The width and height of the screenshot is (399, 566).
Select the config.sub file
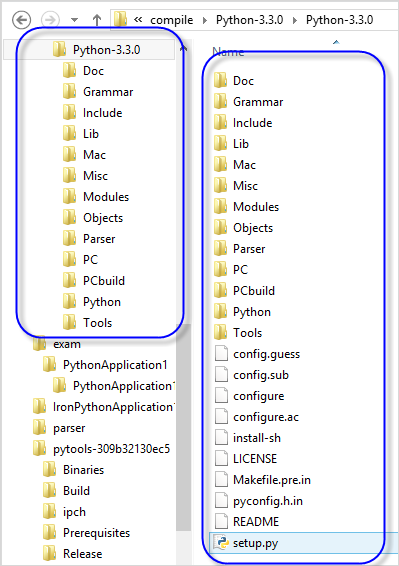[x=261, y=375]
